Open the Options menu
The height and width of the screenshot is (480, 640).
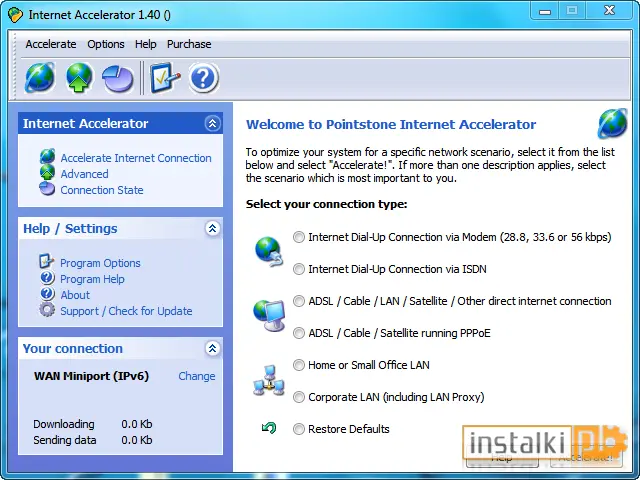106,44
